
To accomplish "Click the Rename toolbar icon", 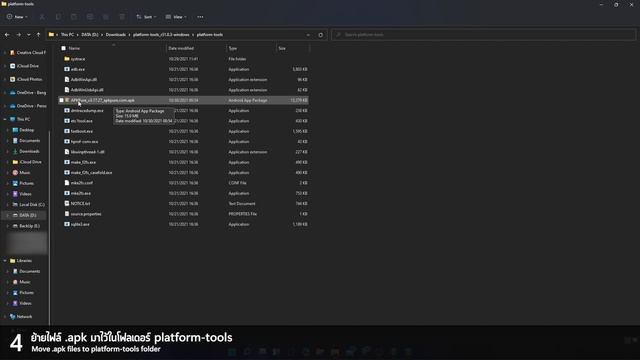I will click(90, 17).
